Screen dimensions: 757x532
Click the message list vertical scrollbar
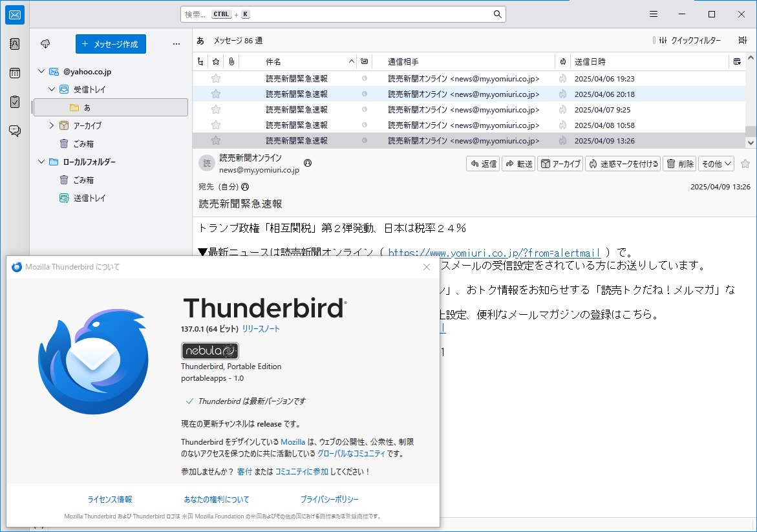pos(750,103)
